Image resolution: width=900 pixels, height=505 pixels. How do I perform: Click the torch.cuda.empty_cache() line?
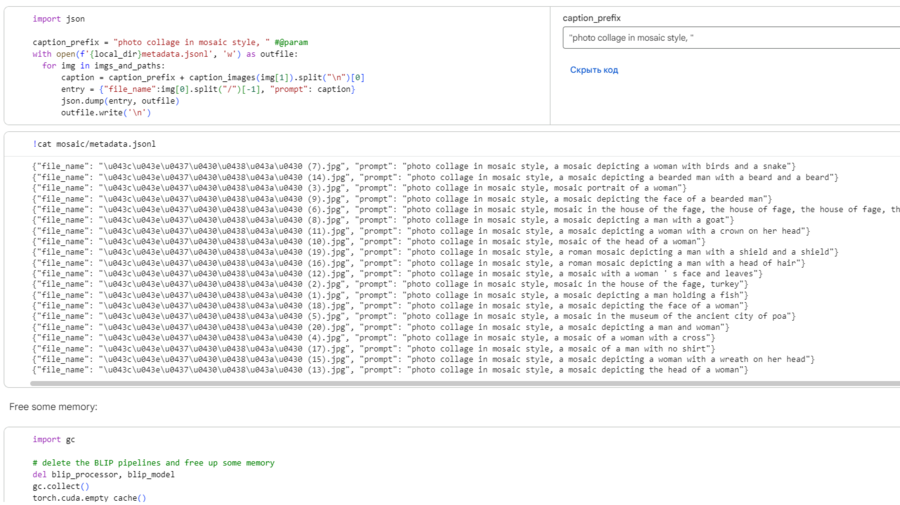[x=89, y=498]
